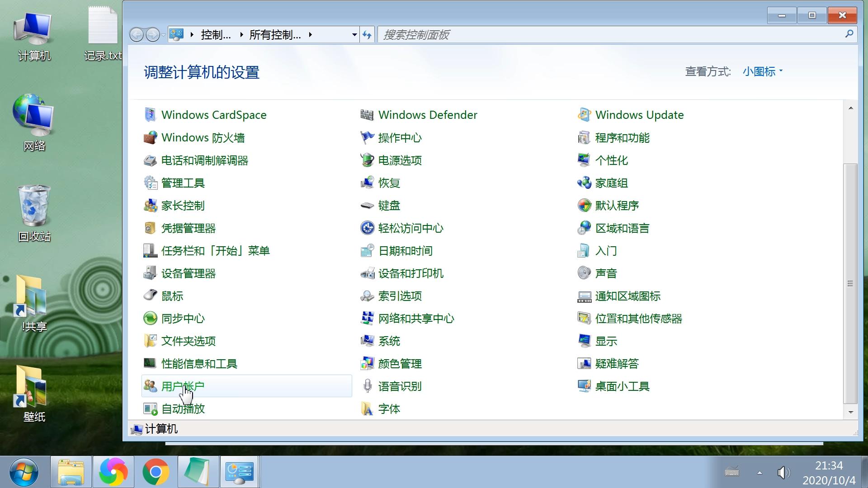Click the 字体 fonts folder icon

[x=367, y=409]
